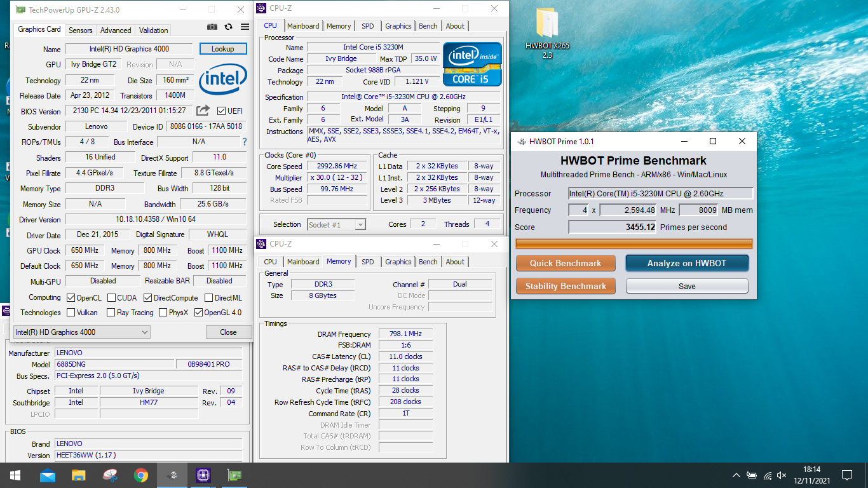868x488 pixels.
Task: Click the GPU-Z refresh icon
Action: click(x=229, y=27)
